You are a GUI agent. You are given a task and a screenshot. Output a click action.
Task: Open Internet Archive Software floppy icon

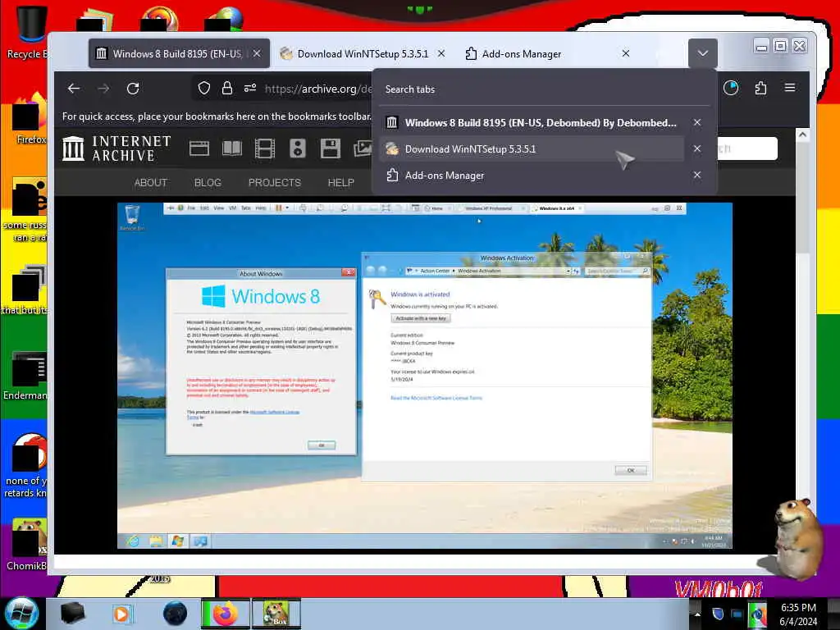(x=331, y=148)
